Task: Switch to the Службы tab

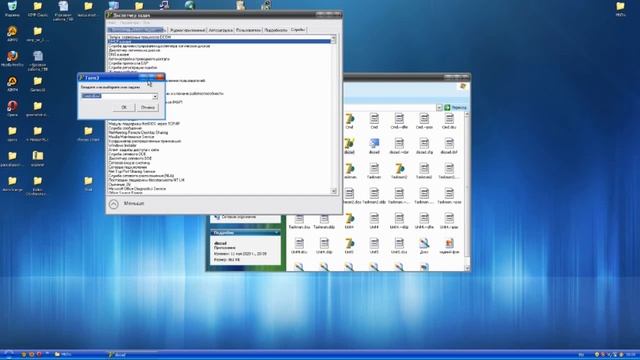Action: [x=298, y=29]
